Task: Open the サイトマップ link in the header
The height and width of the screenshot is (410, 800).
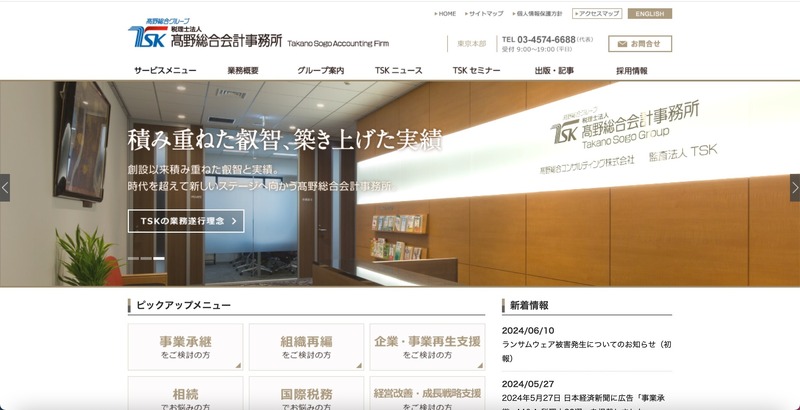Action: pos(485,14)
